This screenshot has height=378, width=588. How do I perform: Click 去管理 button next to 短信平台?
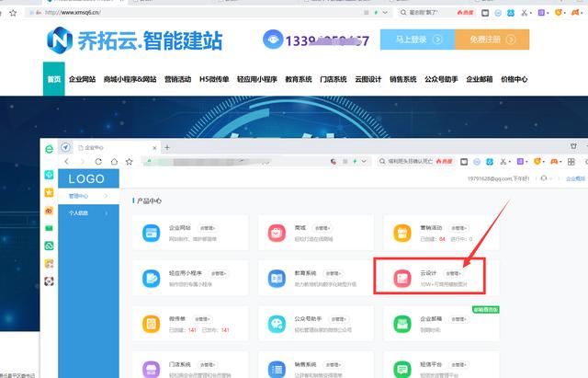coord(458,364)
